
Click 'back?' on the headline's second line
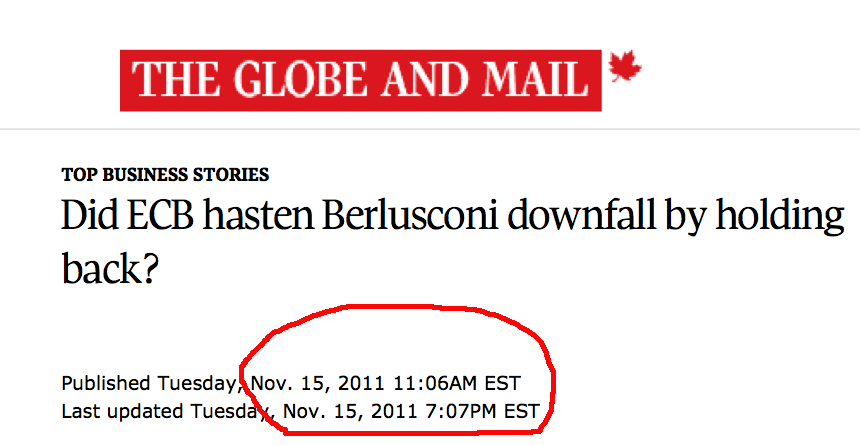(110, 267)
